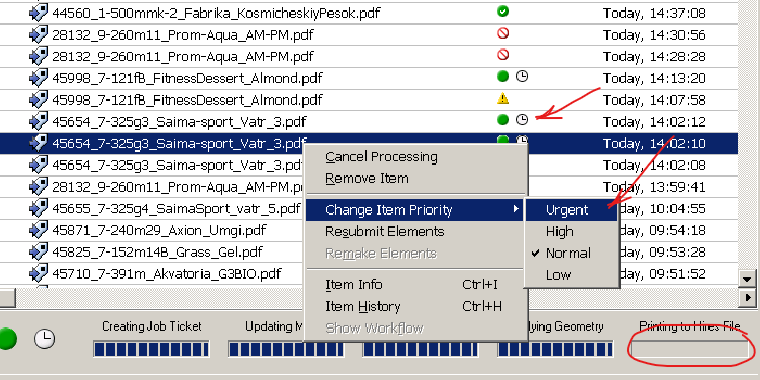Click file icon of highlighted Saima-sport_Vatr_3 row
The image size is (760, 380).
(38, 142)
